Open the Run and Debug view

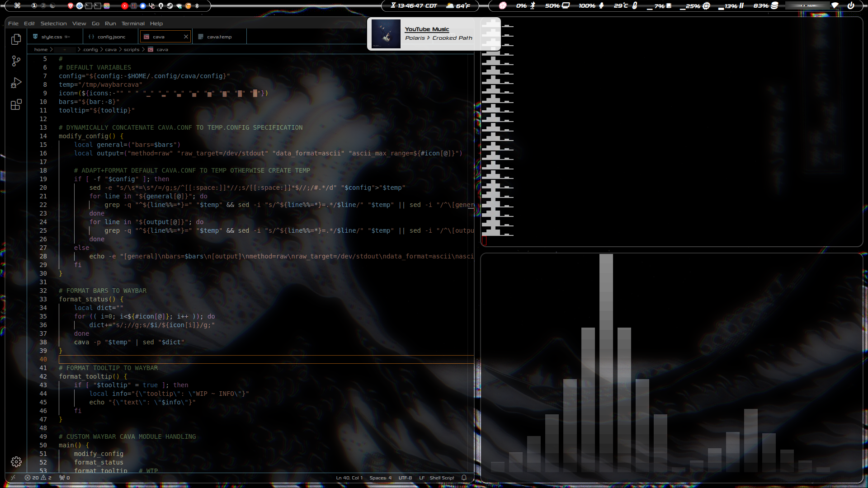pyautogui.click(x=16, y=83)
